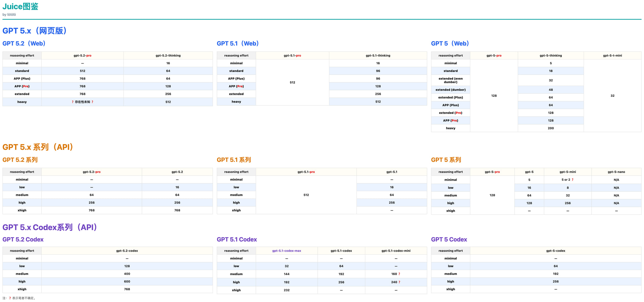Click the gpt-5-thinking column header
This screenshot has width=644, height=302.
(551, 55)
